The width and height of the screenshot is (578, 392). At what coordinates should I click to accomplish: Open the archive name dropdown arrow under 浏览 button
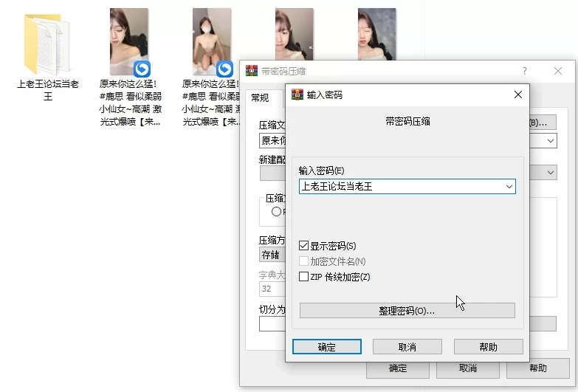(x=551, y=140)
